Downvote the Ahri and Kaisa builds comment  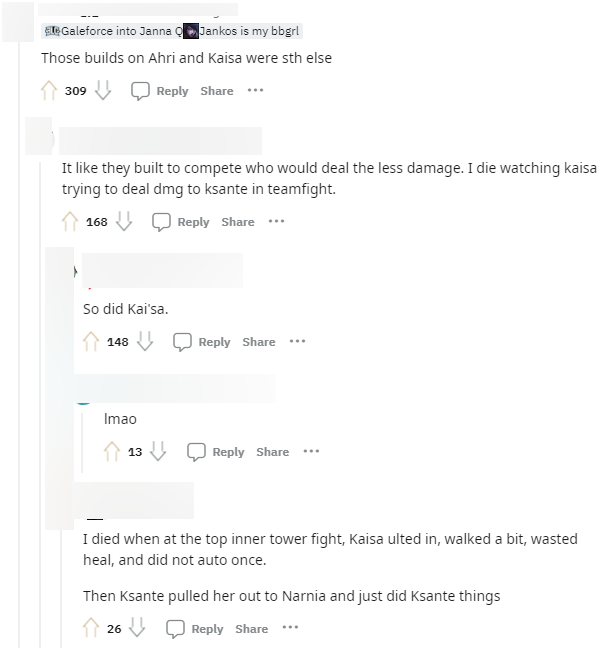103,91
